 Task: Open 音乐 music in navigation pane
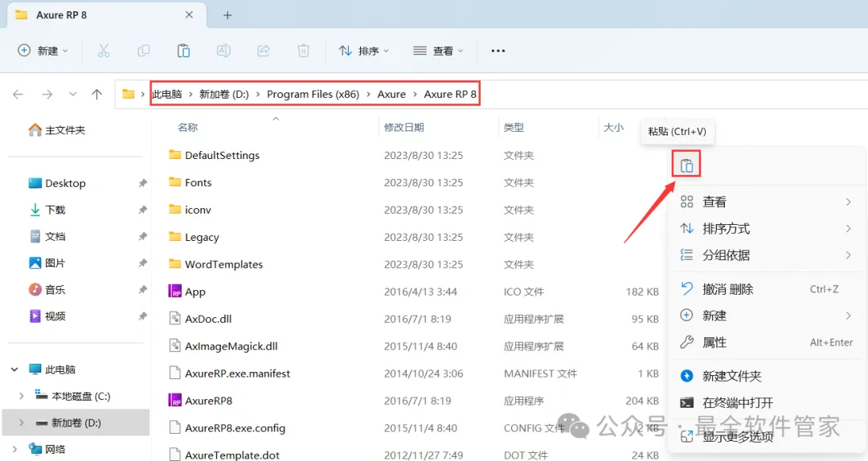[x=47, y=289]
